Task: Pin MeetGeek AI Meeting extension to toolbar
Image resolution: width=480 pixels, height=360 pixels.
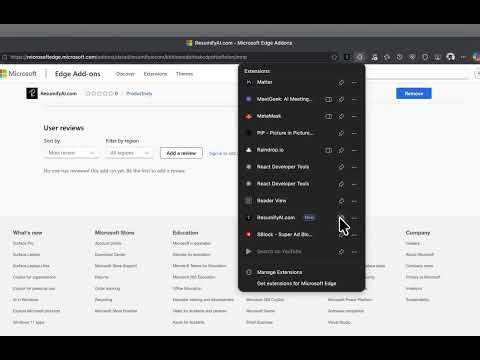Action: pyautogui.click(x=341, y=99)
